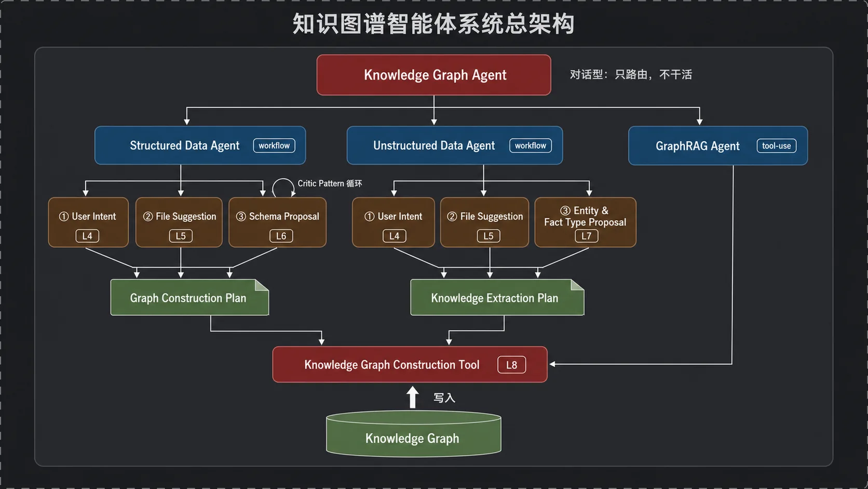Viewport: 868px width, 489px height.
Task: Click workflow tag on Structured Data Agent
Action: click(274, 146)
